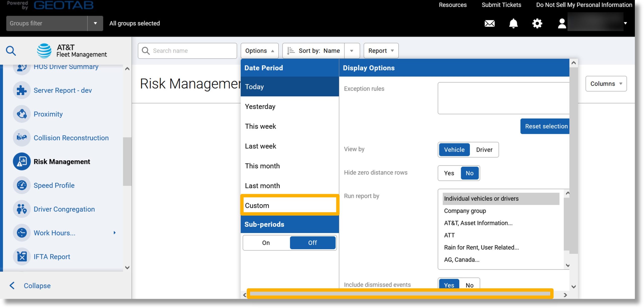Open the Report dropdown menu
This screenshot has width=644, height=308.
coord(380,50)
